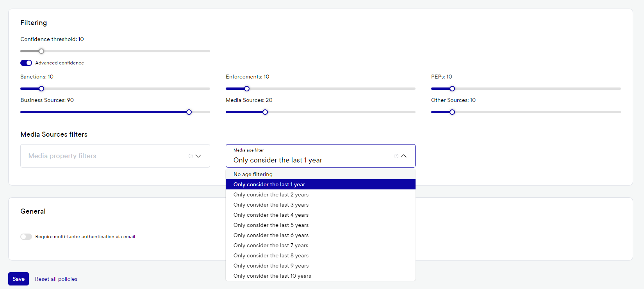This screenshot has width=644, height=289.
Task: Choose No age filtering option
Action: point(321,174)
